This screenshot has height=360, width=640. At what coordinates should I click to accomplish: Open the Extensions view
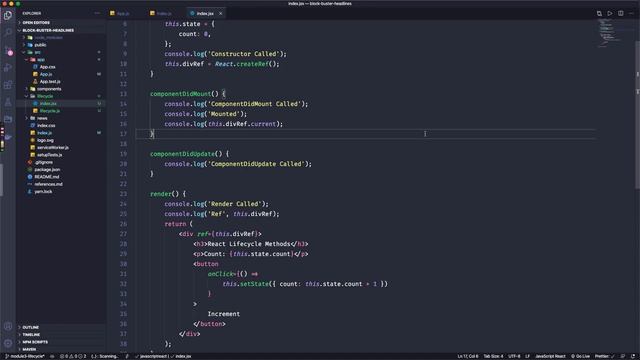(x=8, y=85)
